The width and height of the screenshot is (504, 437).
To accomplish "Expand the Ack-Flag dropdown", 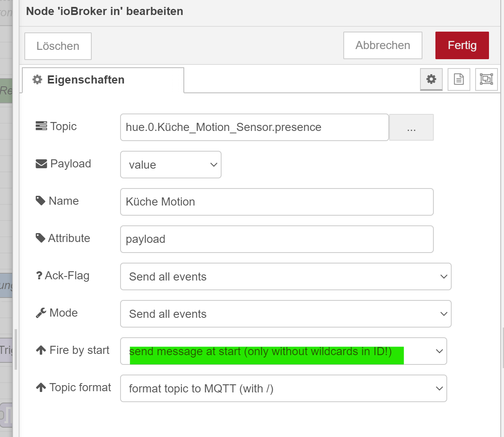I will [x=286, y=276].
